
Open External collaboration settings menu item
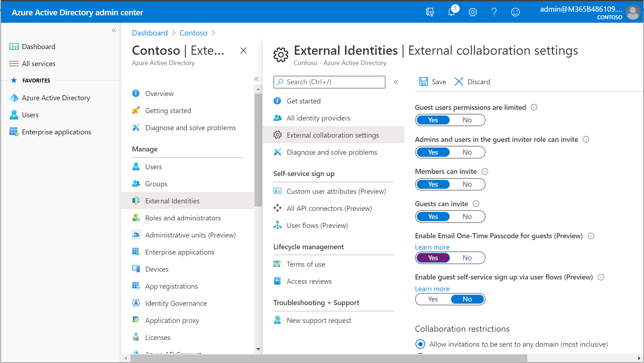pyautogui.click(x=334, y=135)
